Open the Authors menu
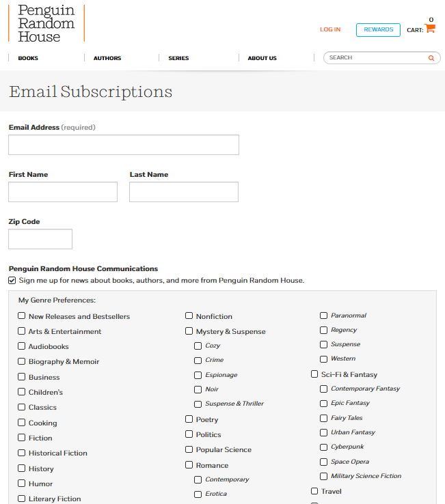The width and height of the screenshot is (445, 504). point(107,58)
